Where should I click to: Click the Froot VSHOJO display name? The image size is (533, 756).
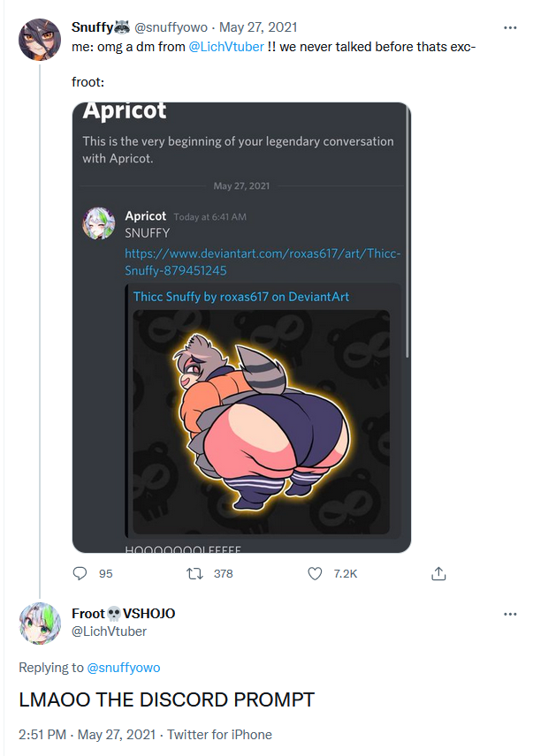pos(124,614)
